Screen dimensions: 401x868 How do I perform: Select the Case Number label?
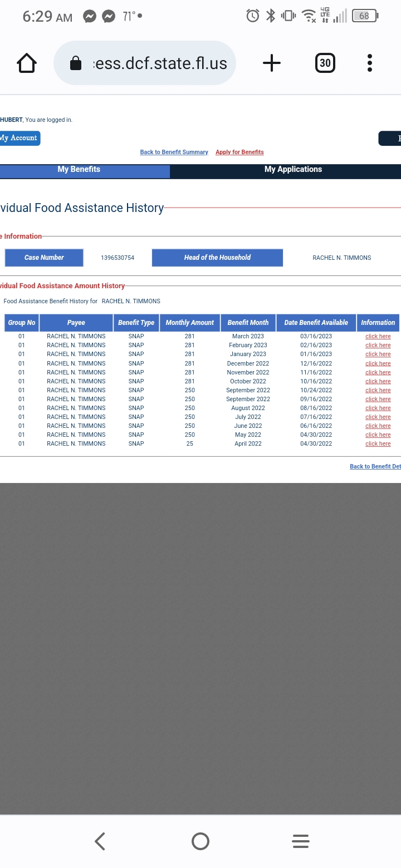tap(44, 258)
